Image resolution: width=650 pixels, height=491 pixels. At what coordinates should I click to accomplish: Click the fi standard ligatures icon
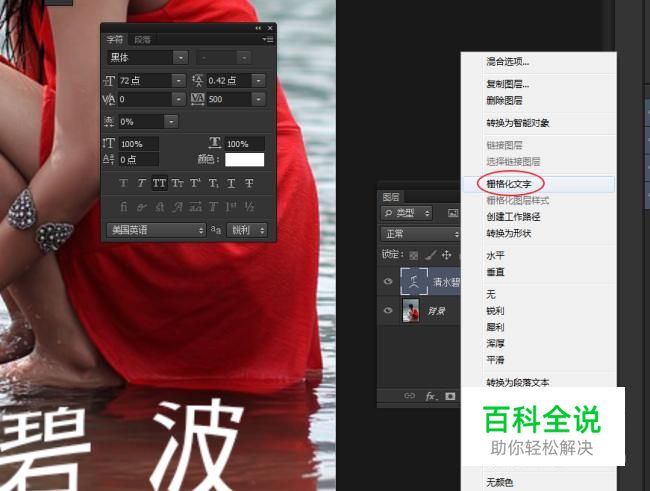click(x=124, y=207)
